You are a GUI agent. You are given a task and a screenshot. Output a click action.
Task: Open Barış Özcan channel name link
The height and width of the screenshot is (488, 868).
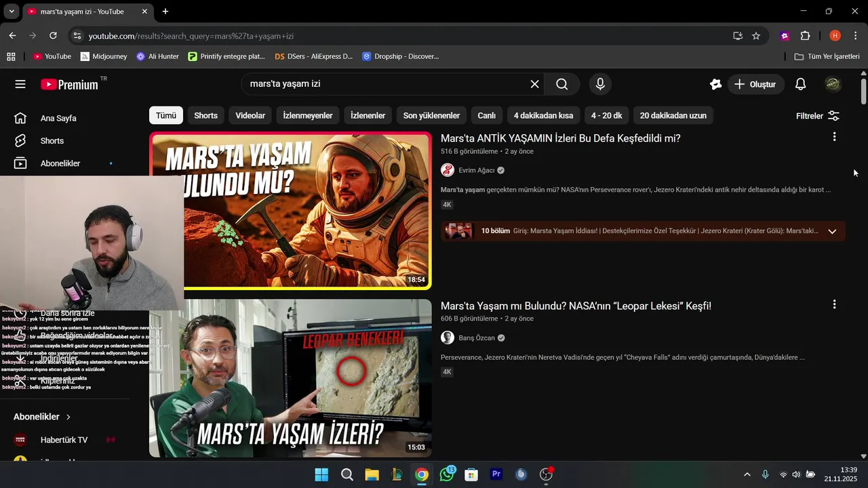(477, 338)
